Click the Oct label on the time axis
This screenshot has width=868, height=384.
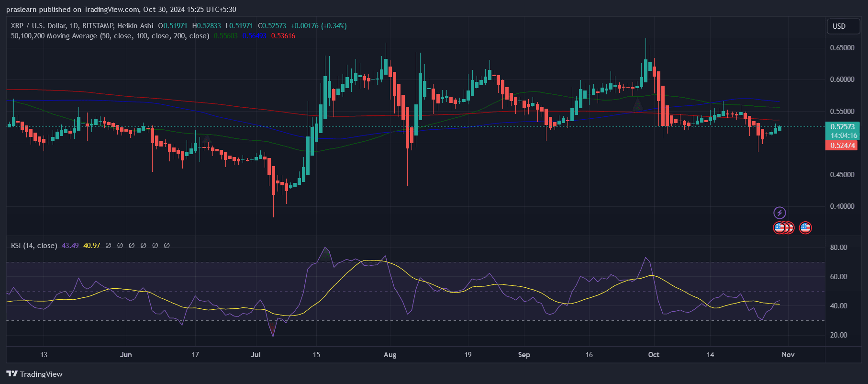tap(654, 355)
